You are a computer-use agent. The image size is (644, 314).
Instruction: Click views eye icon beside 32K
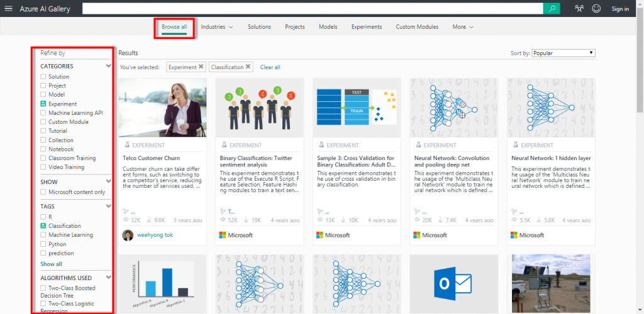pos(126,220)
